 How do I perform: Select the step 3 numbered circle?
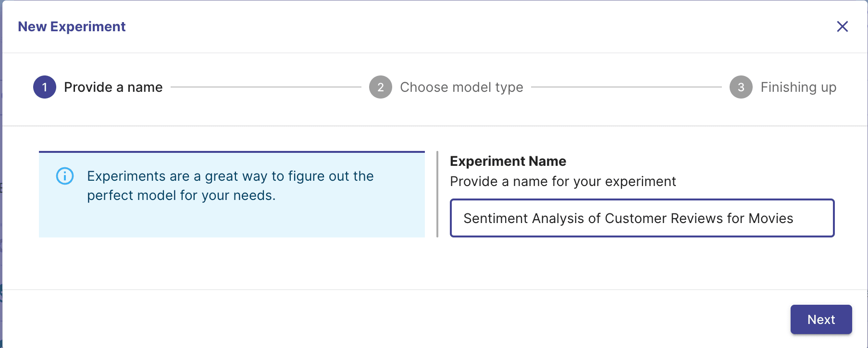click(x=741, y=87)
